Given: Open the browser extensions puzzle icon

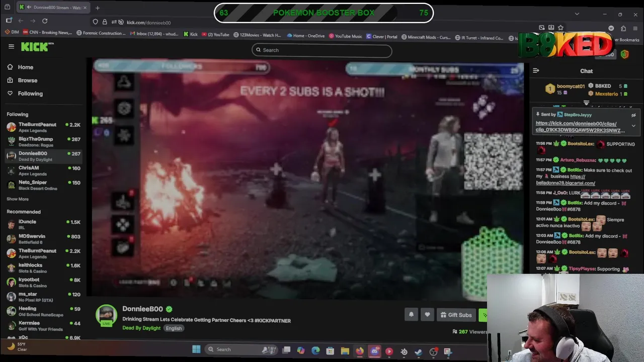Looking at the screenshot, I should (623, 29).
